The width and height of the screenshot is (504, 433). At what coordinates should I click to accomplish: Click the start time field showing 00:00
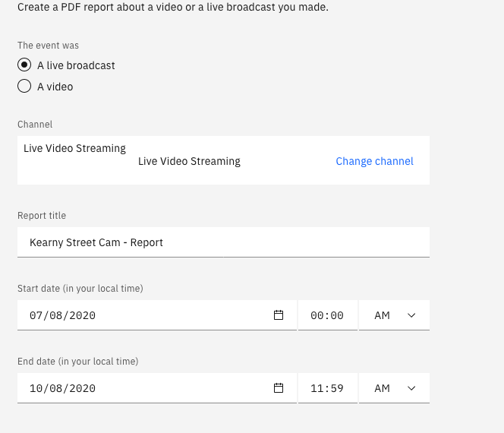(x=328, y=315)
